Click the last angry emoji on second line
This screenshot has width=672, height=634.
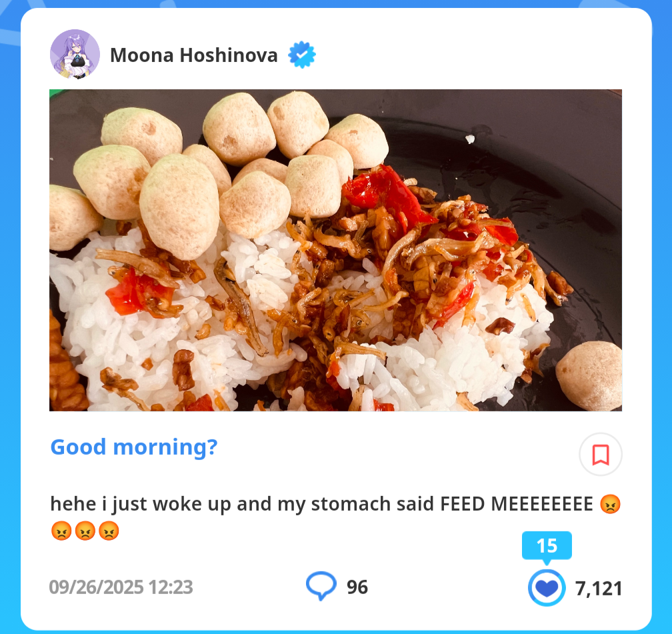(109, 531)
